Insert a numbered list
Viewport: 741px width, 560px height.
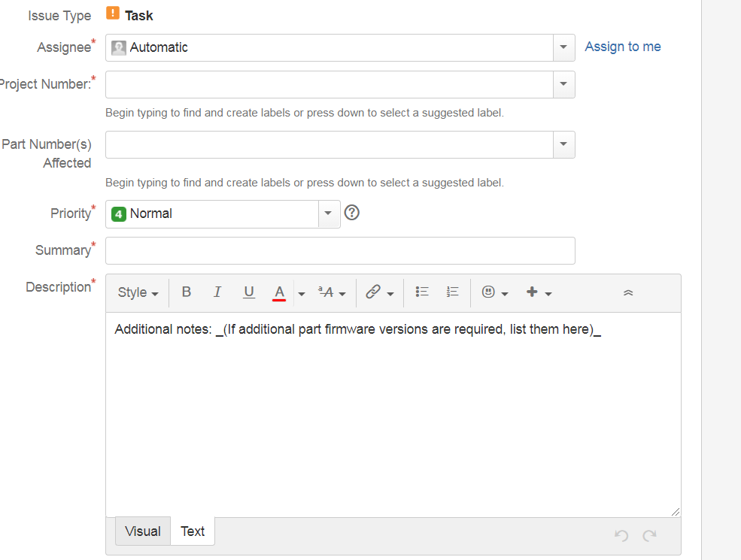pyautogui.click(x=452, y=292)
